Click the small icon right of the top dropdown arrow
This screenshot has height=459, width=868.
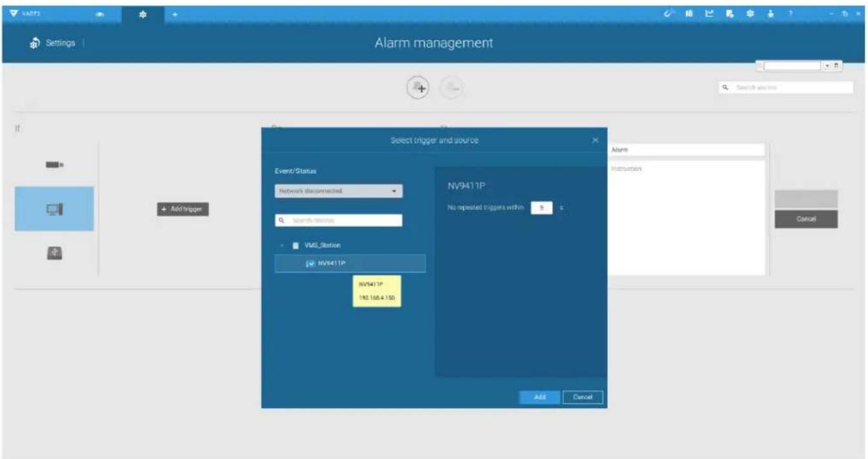coord(836,66)
